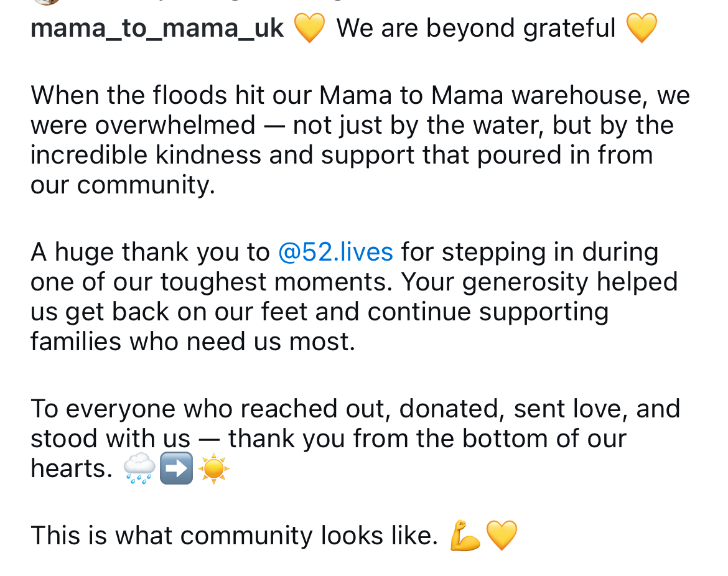Tap the partial profile avatar at top
This screenshot has height=576, width=728.
pos(47,2)
